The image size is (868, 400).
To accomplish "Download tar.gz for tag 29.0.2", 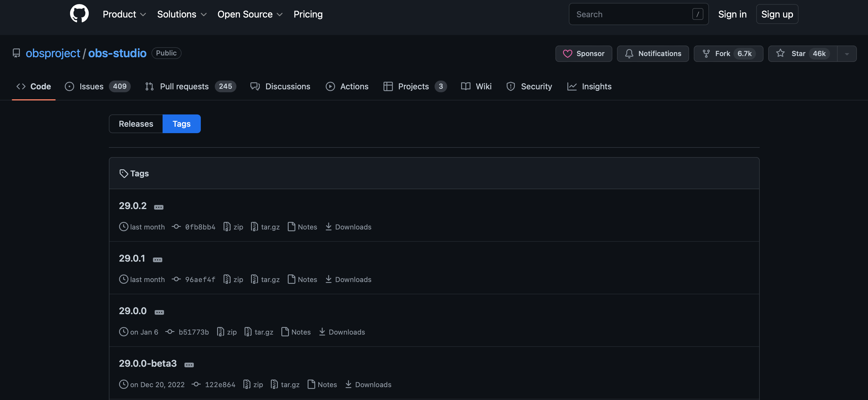I will tap(266, 227).
